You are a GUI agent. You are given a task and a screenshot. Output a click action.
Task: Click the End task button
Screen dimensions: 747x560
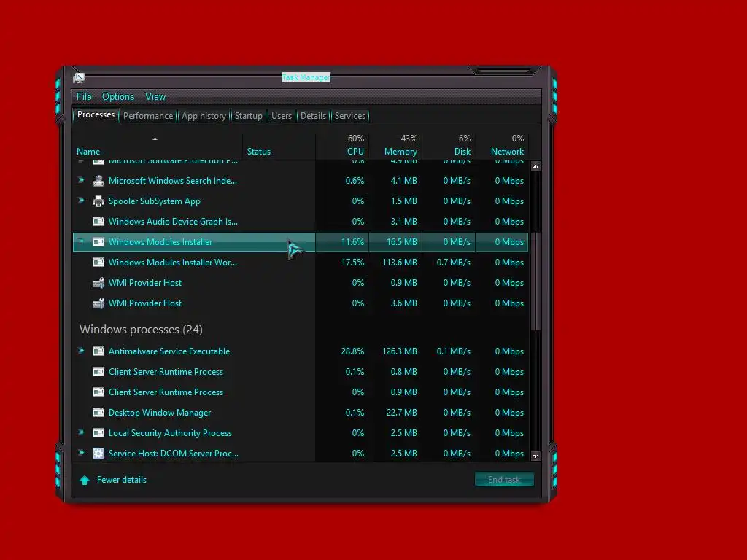(x=504, y=480)
